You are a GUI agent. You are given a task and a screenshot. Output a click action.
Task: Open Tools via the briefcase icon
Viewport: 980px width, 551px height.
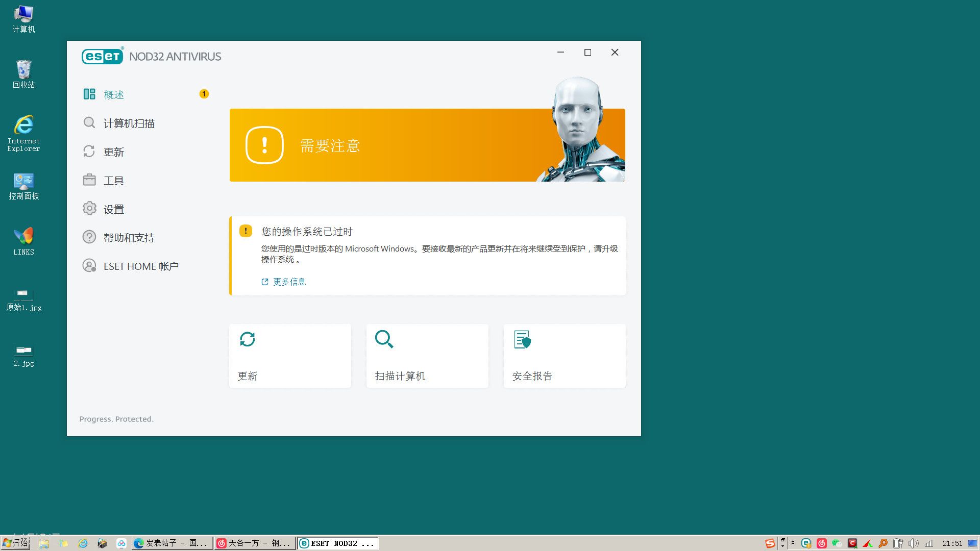89,180
